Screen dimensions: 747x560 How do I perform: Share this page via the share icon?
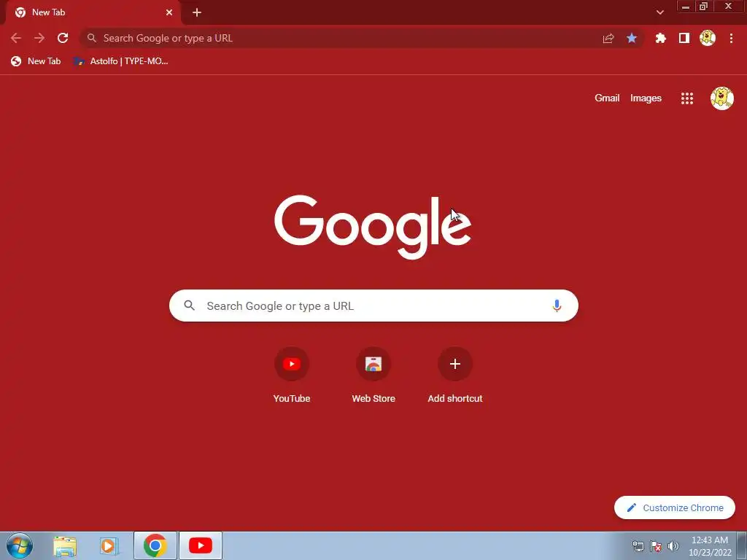608,38
